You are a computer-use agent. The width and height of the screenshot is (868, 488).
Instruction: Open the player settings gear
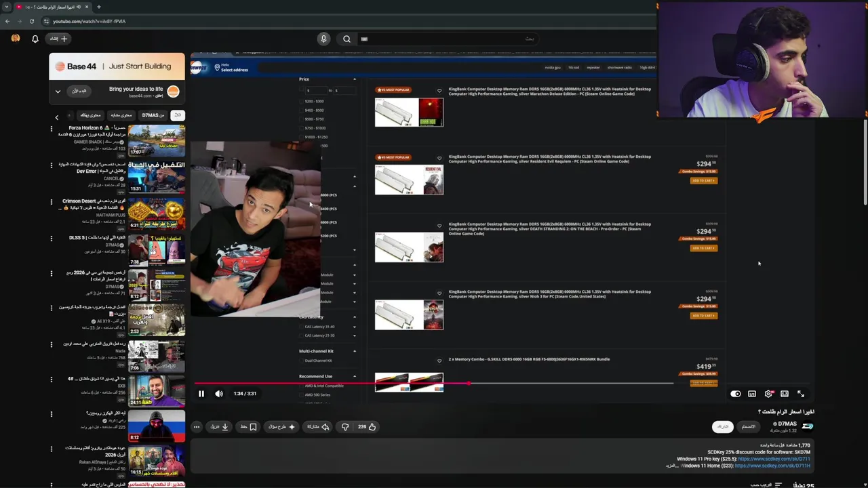click(768, 394)
